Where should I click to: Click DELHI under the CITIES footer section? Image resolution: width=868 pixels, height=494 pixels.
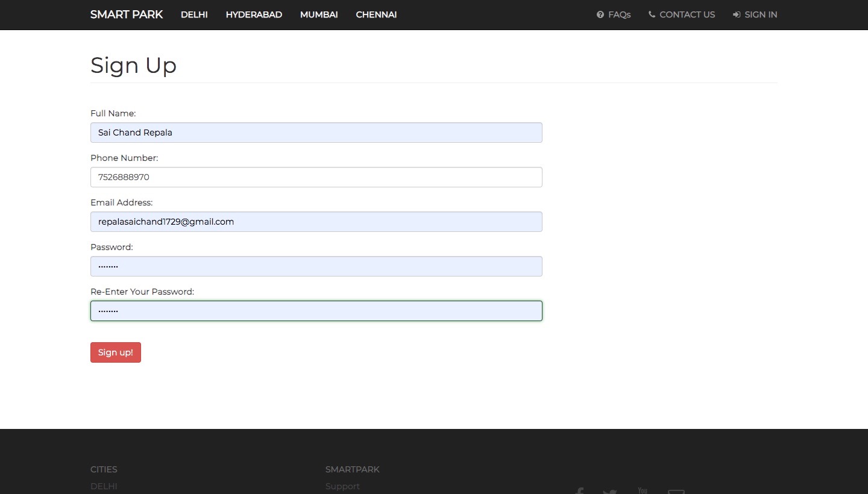click(x=103, y=486)
